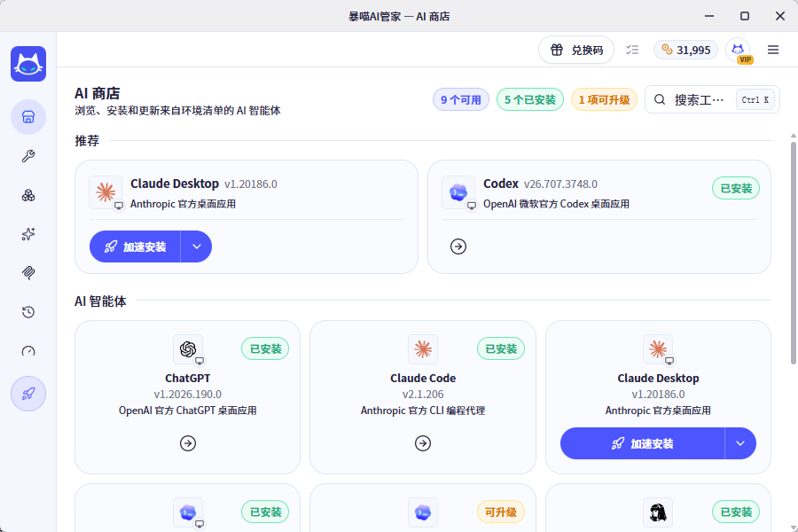Click the 搜索工具 search field
Image resolution: width=798 pixels, height=532 pixels.
(x=712, y=100)
